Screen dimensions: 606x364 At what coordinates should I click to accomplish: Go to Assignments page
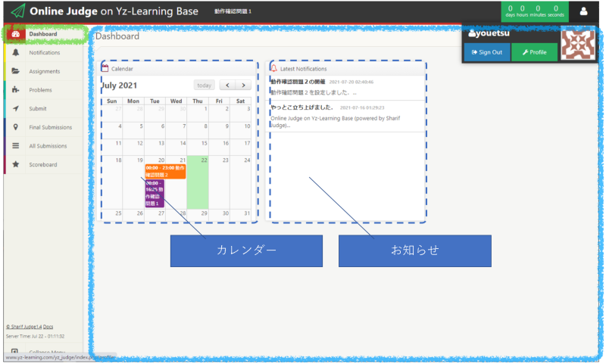click(45, 71)
